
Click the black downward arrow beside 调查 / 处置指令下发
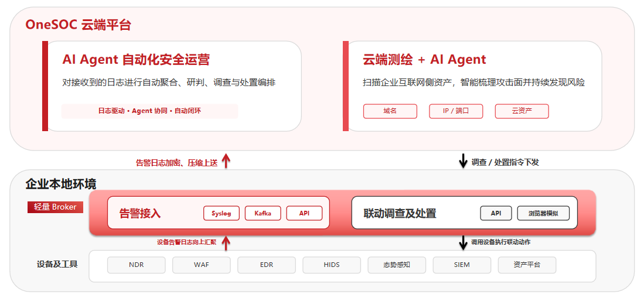click(463, 161)
